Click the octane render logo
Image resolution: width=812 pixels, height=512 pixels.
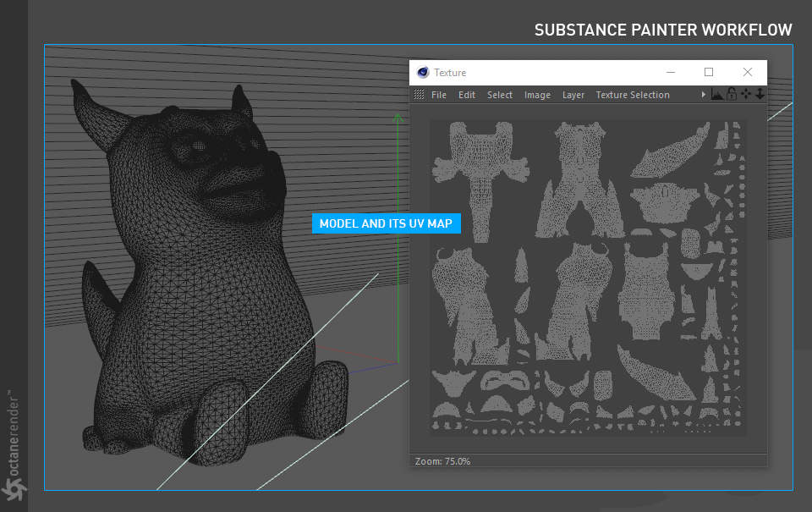[14, 446]
